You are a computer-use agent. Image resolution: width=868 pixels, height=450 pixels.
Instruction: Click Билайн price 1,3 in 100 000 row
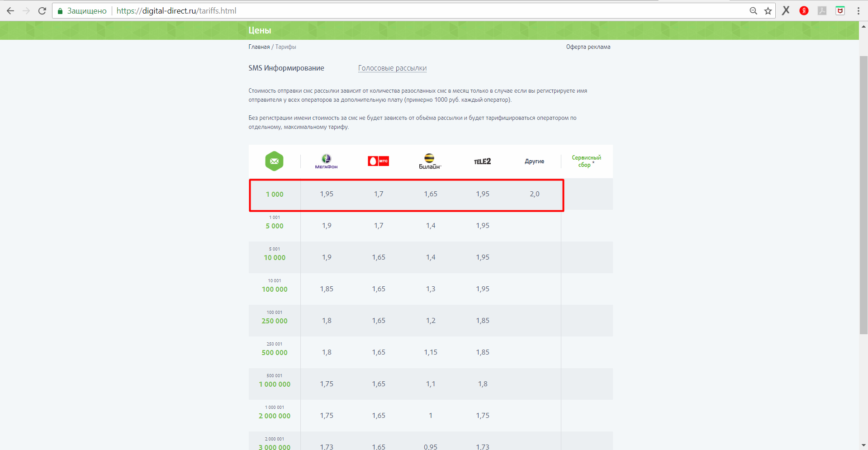coord(431,289)
